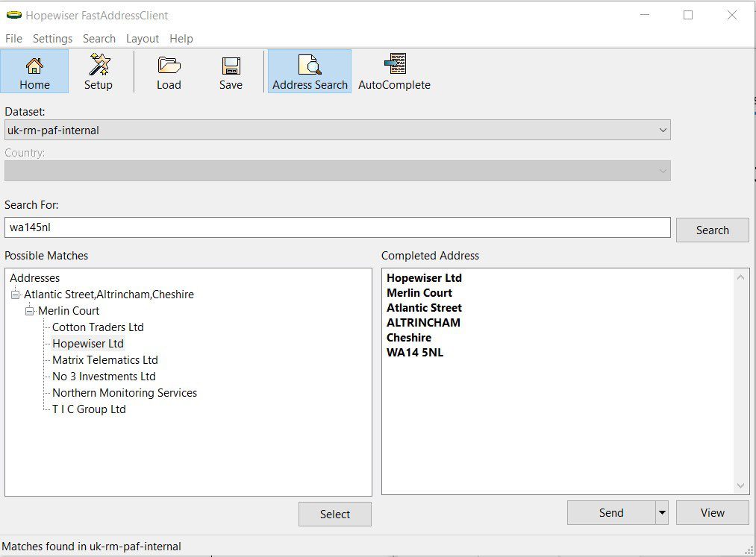Go to the Home toolbar button
This screenshot has height=557, width=756.
tap(34, 72)
